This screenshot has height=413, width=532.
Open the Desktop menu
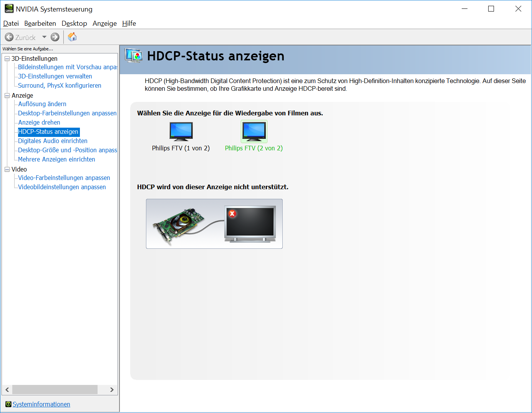[74, 23]
